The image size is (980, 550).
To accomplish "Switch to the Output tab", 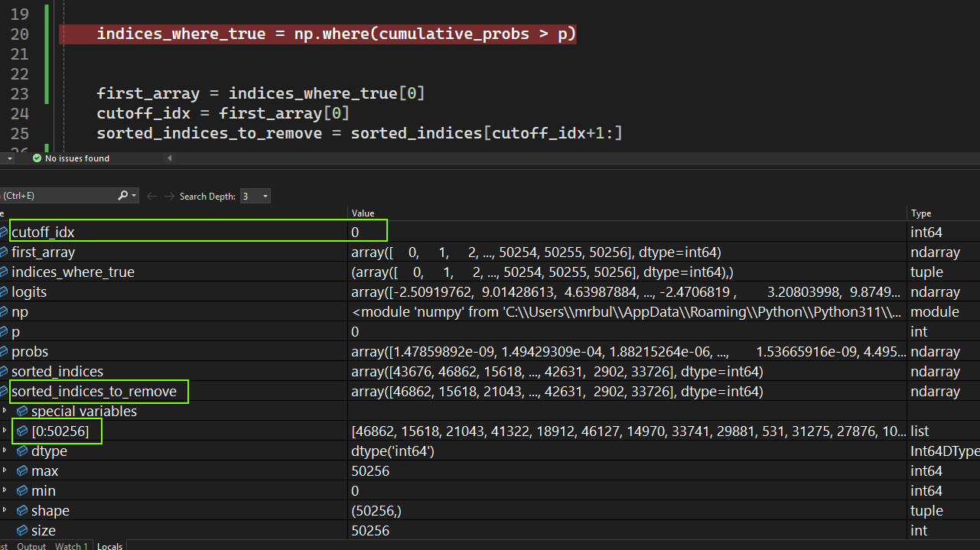I will tap(31, 545).
